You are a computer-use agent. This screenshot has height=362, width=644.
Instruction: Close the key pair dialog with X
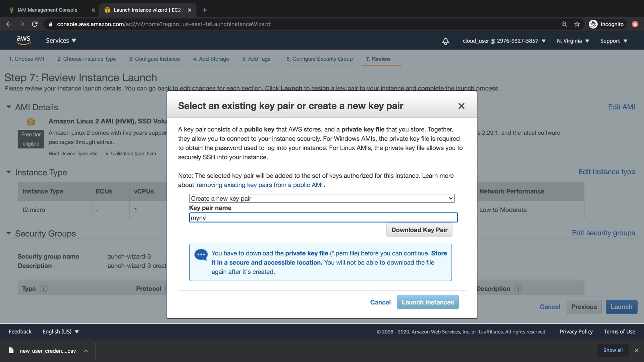pos(461,106)
